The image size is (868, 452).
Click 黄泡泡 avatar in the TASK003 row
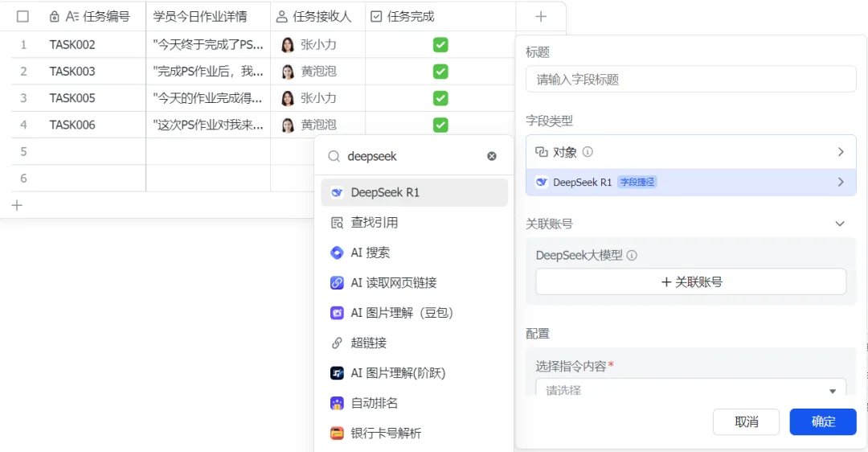(287, 72)
